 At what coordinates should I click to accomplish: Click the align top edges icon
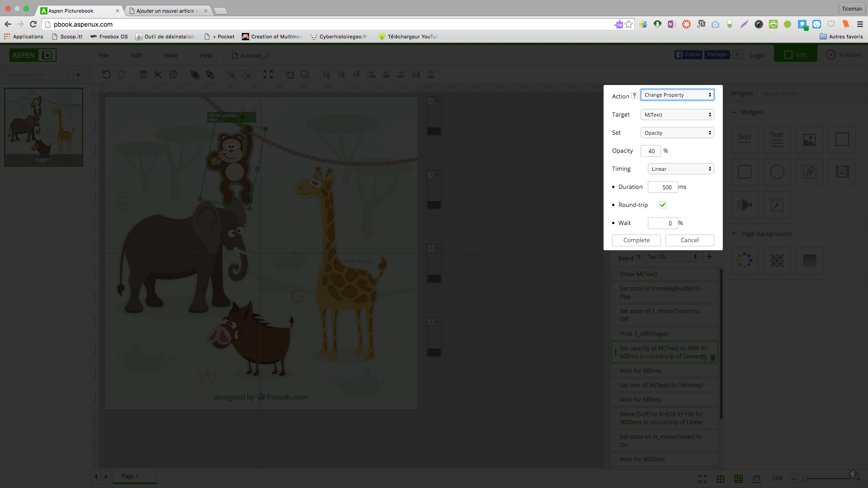(x=326, y=75)
